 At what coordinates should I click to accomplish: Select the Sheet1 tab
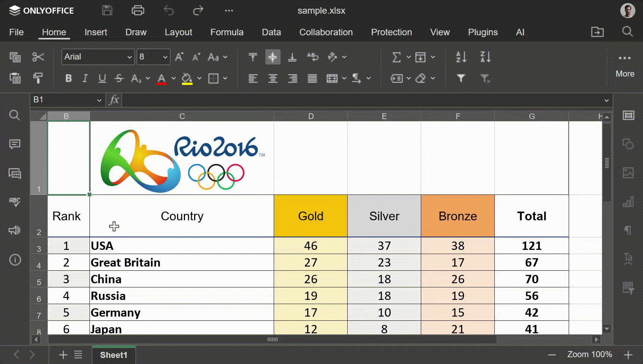pyautogui.click(x=114, y=355)
